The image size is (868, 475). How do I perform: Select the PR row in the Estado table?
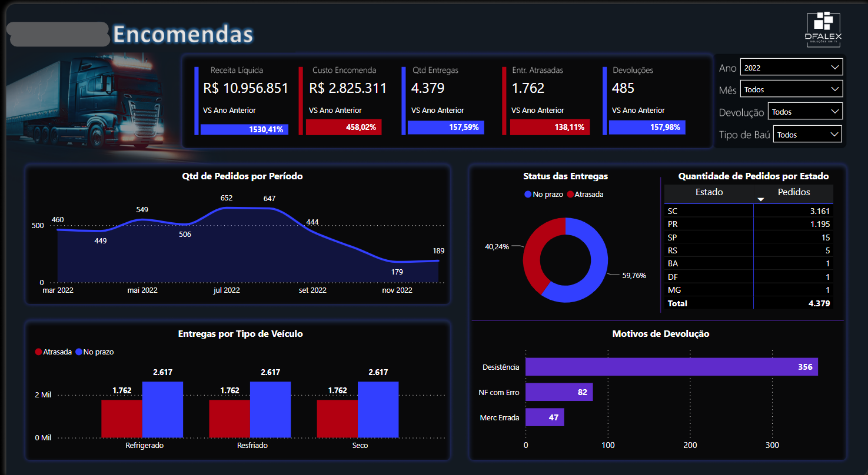749,224
